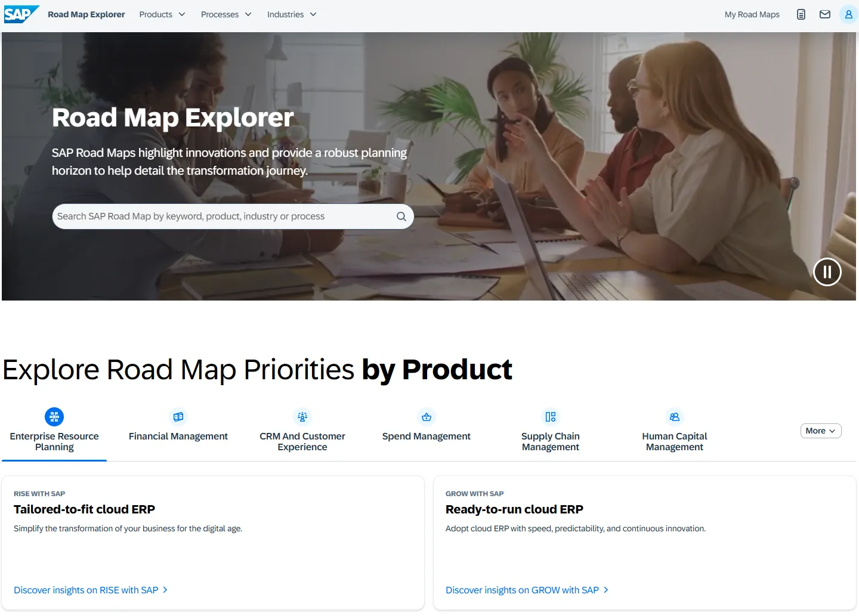Open My Road Maps link
Viewport: 859px width, 616px height.
(x=752, y=14)
